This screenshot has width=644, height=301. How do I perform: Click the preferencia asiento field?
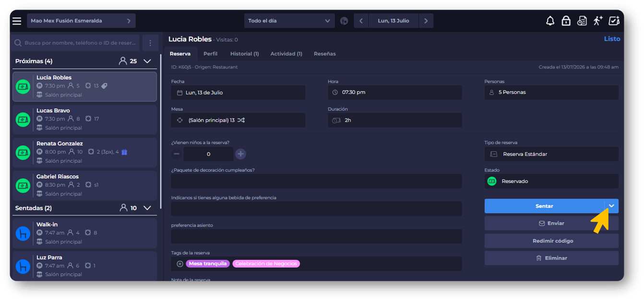point(316,236)
